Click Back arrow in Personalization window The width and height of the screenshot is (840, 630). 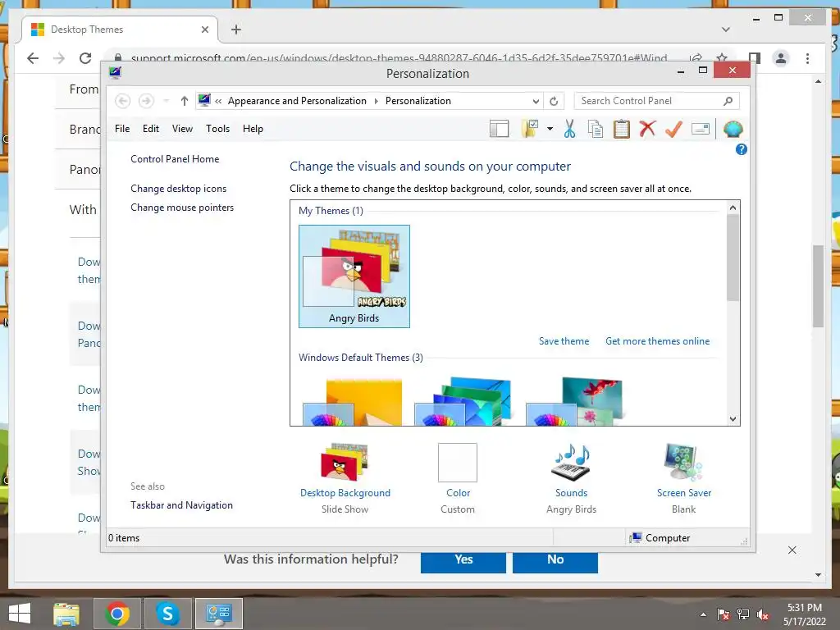[123, 101]
